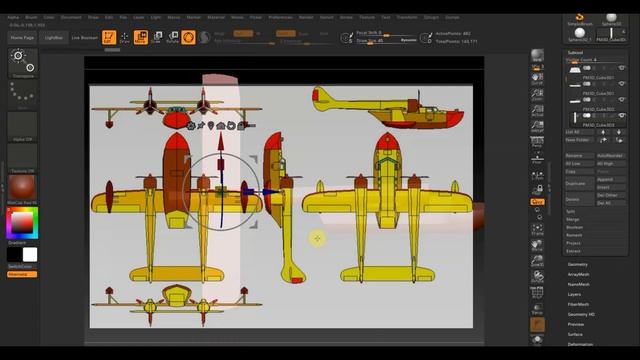
Task: Click the gizmo location marker icon
Action: [211, 126]
